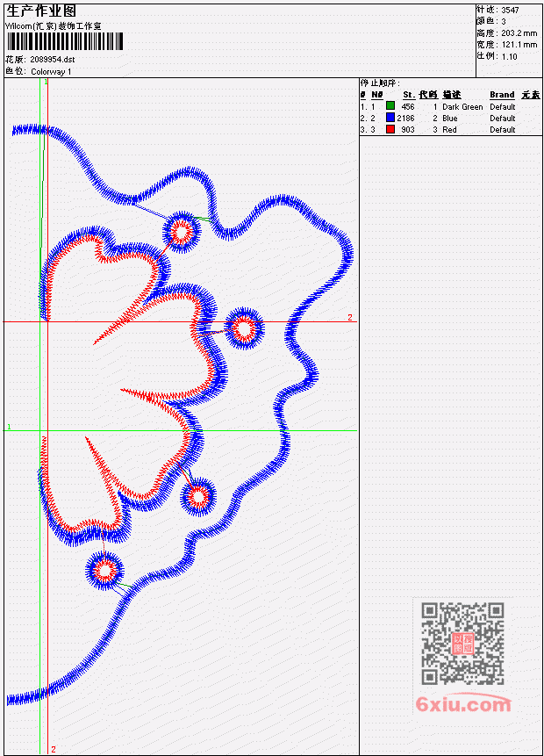
Task: Click the Colorway 1 label
Action: point(51,71)
